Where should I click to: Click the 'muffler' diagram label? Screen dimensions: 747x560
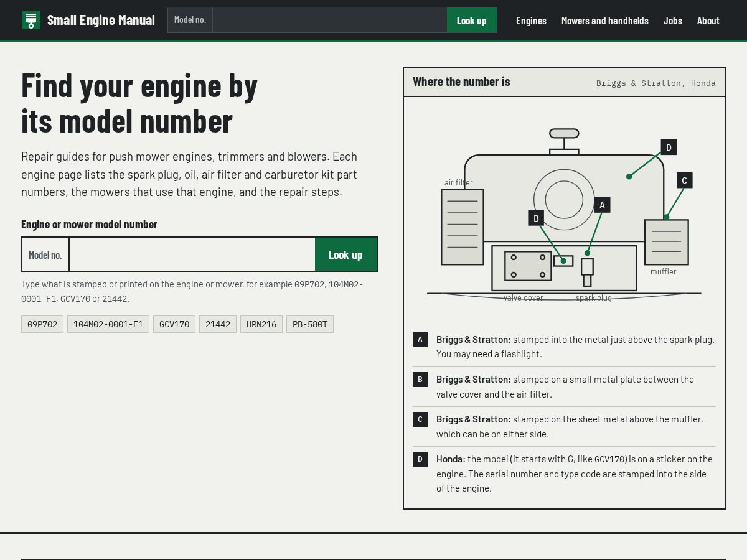(664, 271)
